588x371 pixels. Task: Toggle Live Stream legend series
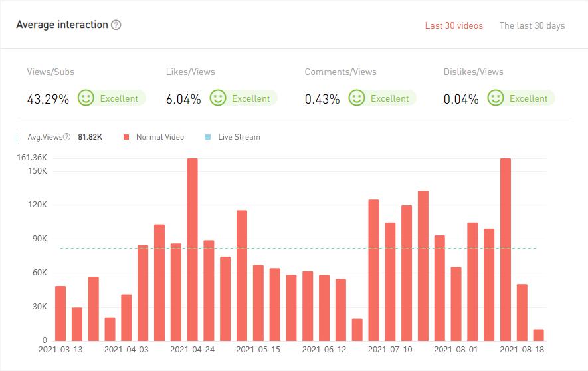239,137
